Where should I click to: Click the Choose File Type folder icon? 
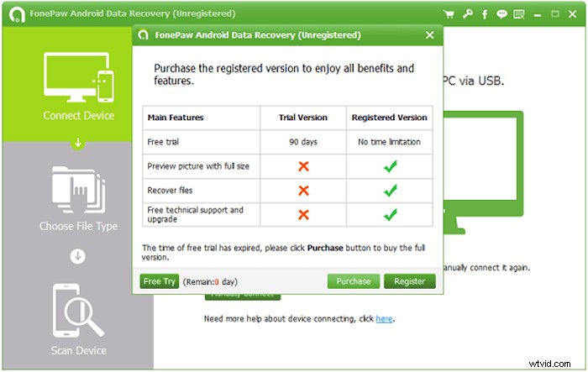[78, 190]
